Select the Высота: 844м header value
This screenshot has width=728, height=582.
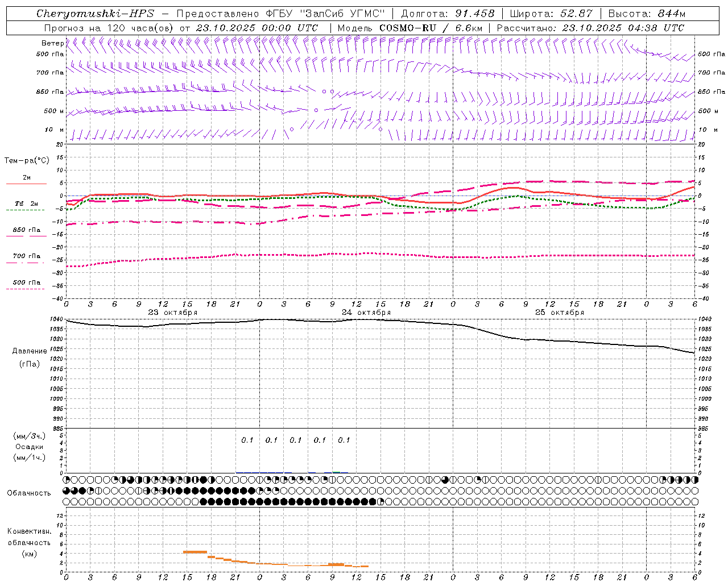[x=647, y=14]
